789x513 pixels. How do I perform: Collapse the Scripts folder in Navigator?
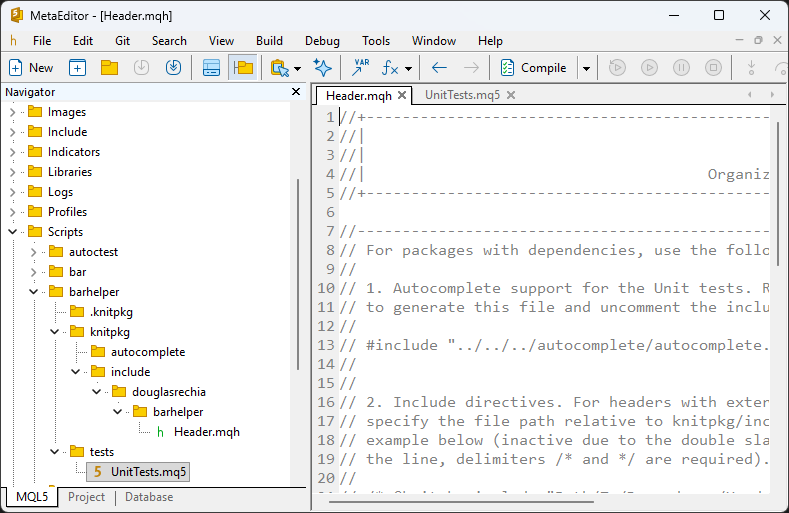(13, 232)
